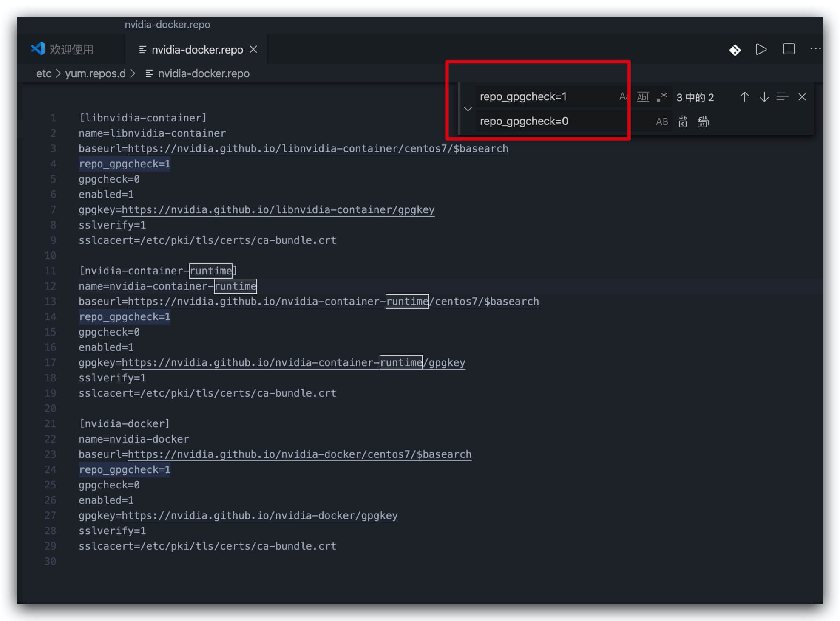Screen dimensions: 840x621
Task: Toggle Use Regular Expression option
Action: pos(661,97)
